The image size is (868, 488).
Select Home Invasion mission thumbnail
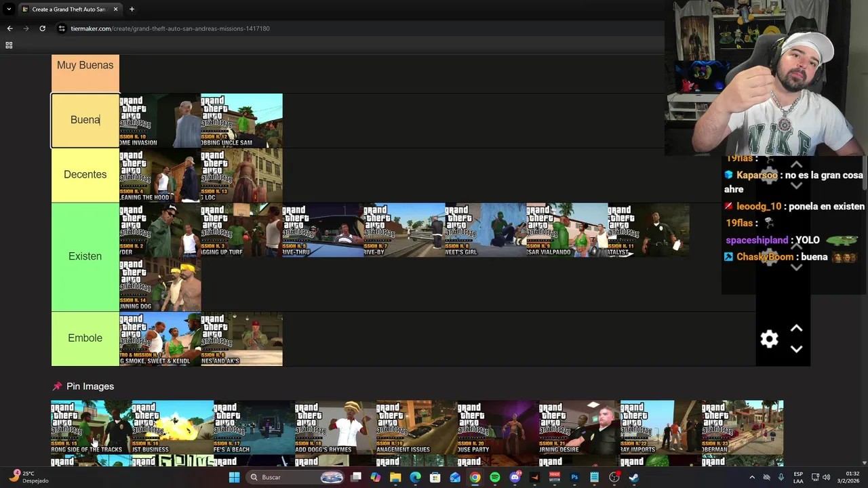(x=160, y=121)
